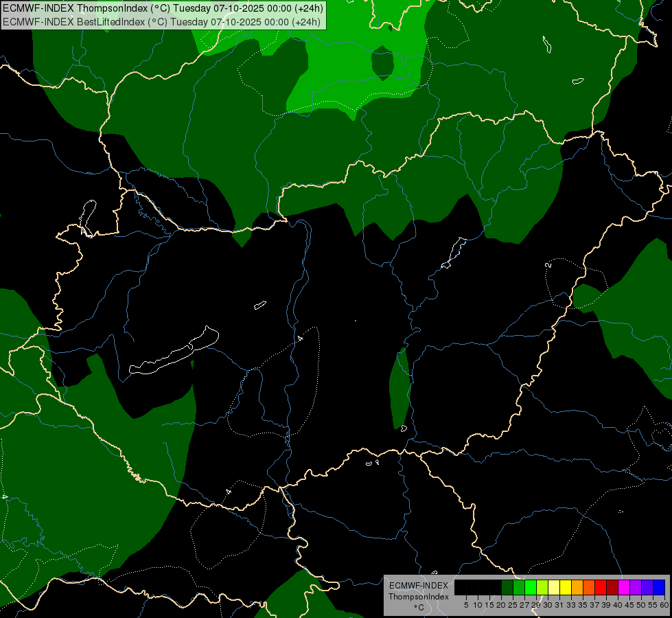The height and width of the screenshot is (618, 672).
Task: Click the legend tick value '20'
Action: click(501, 605)
